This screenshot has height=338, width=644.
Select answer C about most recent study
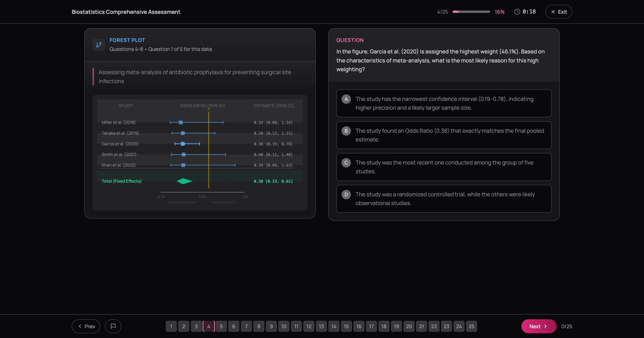(444, 167)
